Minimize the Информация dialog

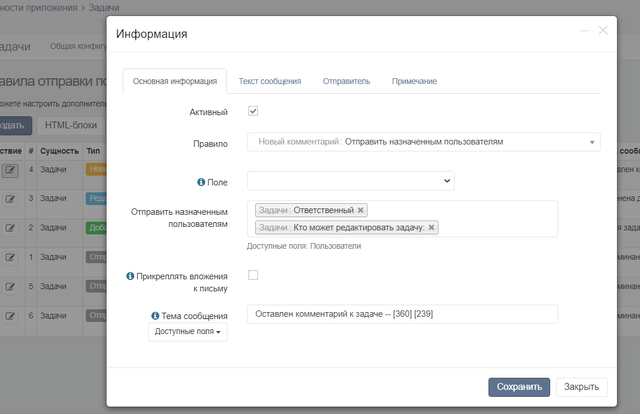(x=584, y=31)
